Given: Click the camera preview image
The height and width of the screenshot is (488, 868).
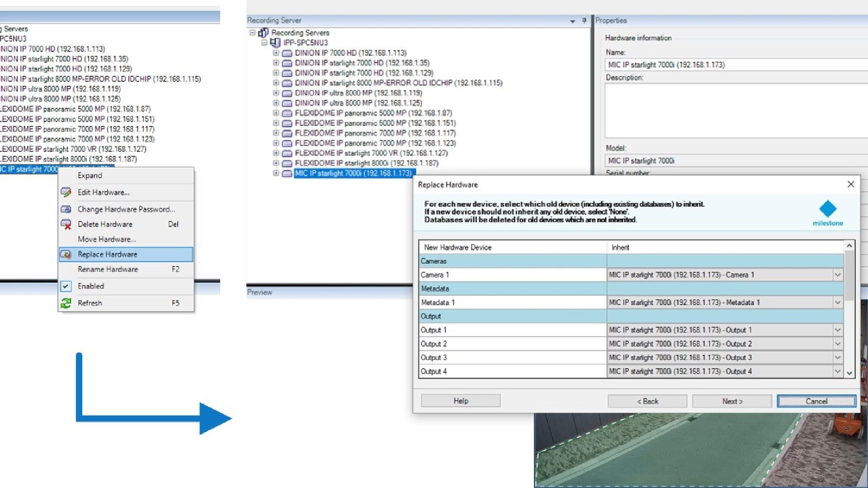Looking at the screenshot, I should (x=701, y=450).
